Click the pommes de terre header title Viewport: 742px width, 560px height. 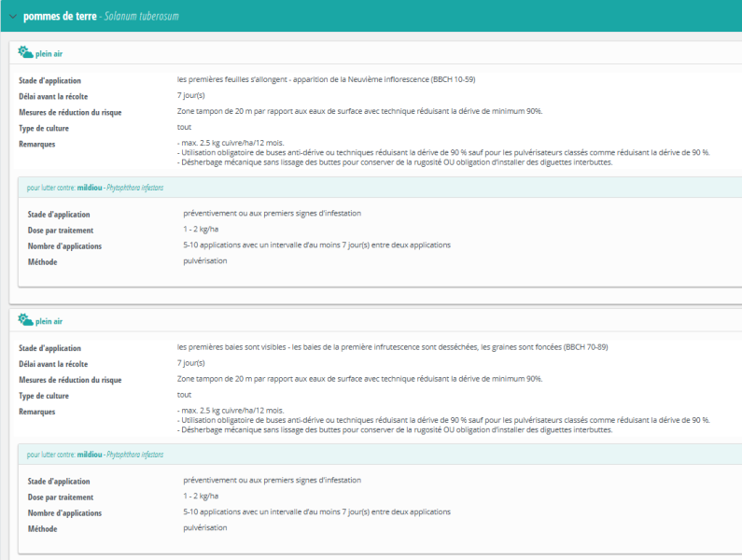tap(56, 17)
